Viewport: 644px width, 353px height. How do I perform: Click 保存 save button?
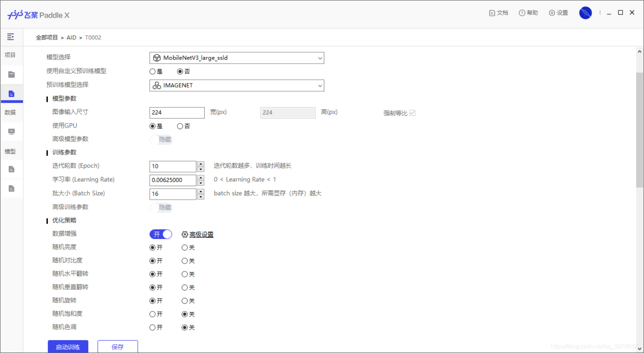tap(118, 347)
